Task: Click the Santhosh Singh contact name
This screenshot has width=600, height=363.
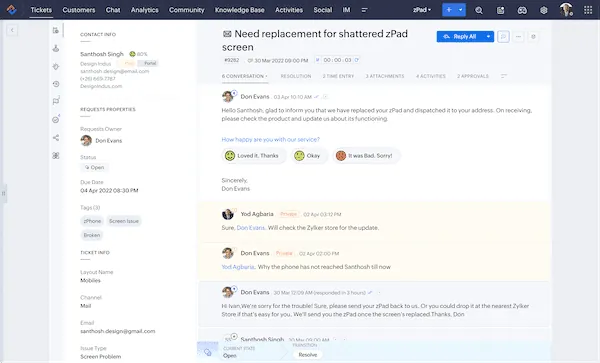Action: click(102, 54)
